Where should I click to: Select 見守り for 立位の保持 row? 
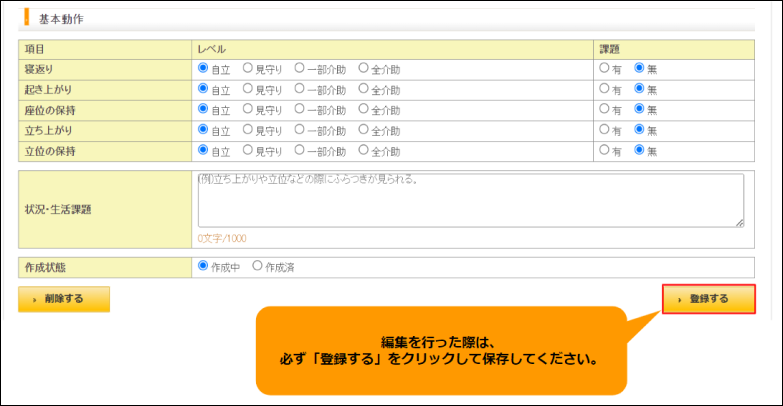pyautogui.click(x=248, y=150)
